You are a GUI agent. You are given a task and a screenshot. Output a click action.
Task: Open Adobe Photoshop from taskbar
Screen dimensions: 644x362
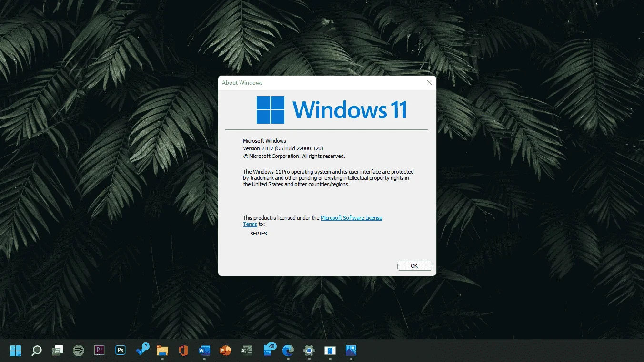(x=121, y=351)
